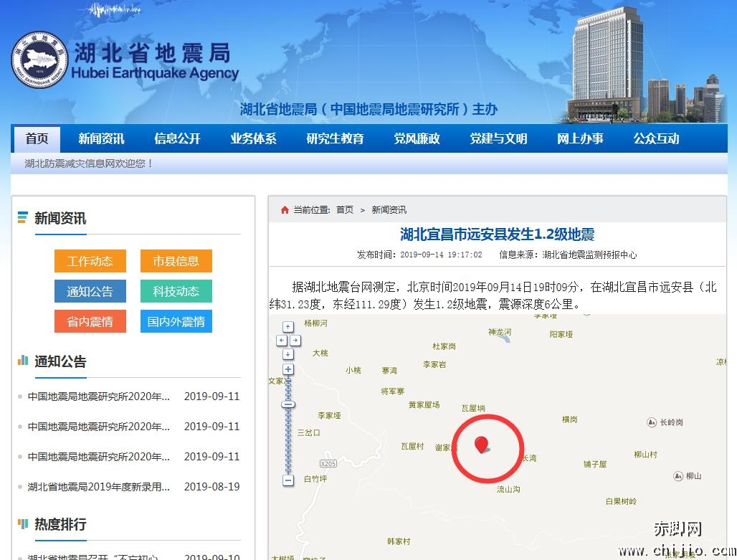Viewport: 737px width, 560px height.
Task: Click the map zoom slider handle
Action: [x=288, y=405]
